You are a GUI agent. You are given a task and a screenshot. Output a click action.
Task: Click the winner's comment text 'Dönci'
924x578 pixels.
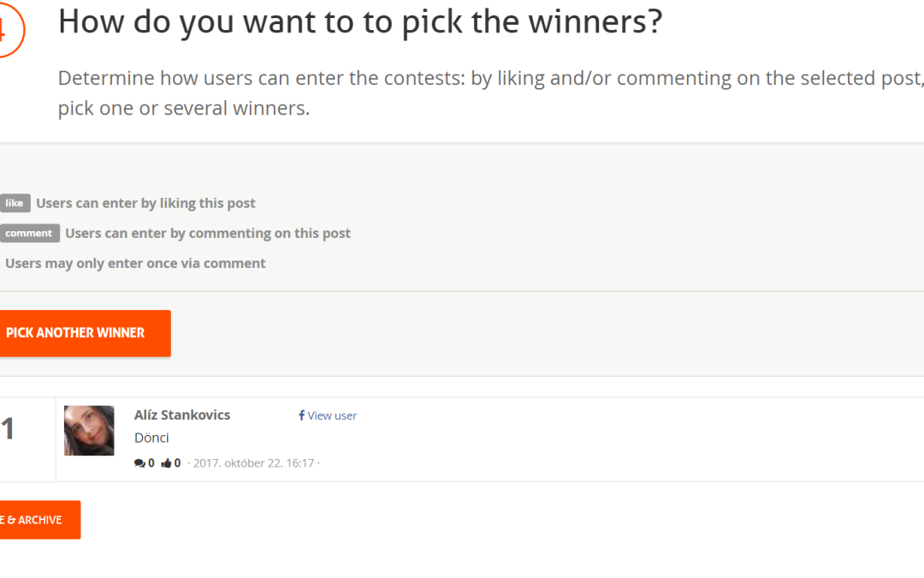pos(151,438)
